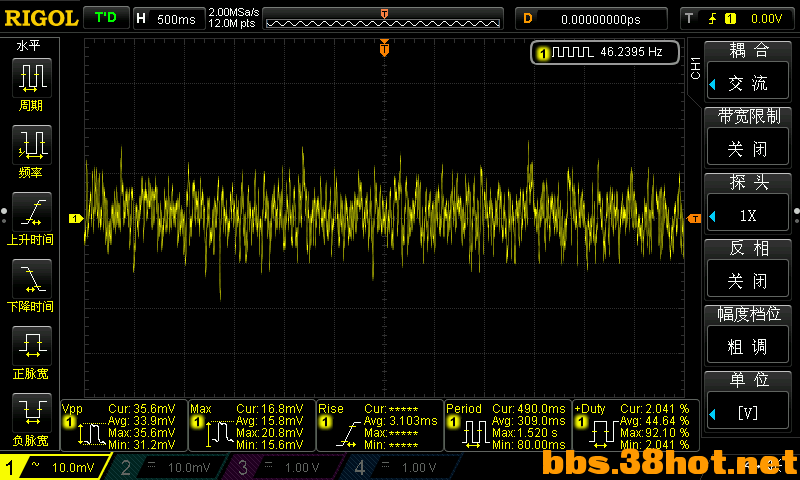Screen dimensions: 800x480
Task: Click the waveform memory overview bar
Action: [383, 19]
